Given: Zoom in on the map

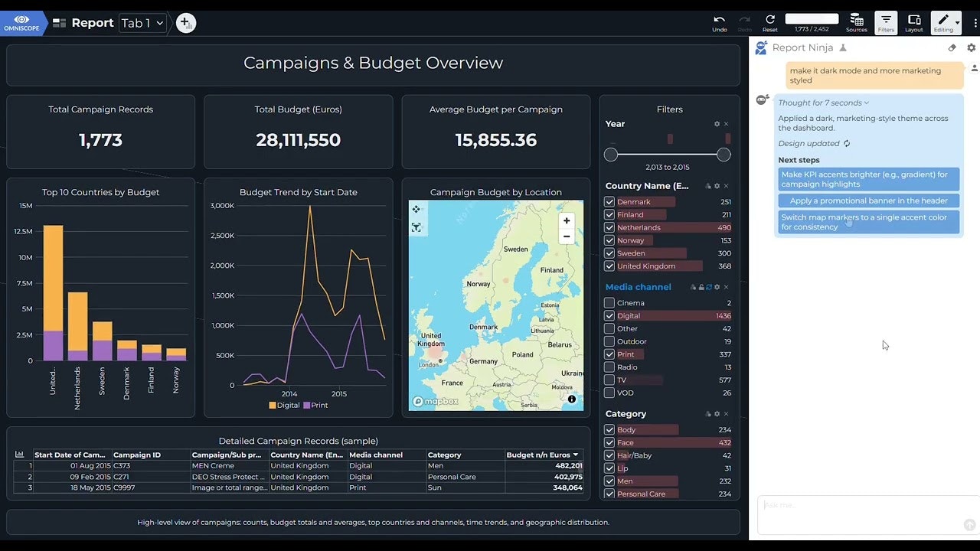Looking at the screenshot, I should click(x=567, y=220).
